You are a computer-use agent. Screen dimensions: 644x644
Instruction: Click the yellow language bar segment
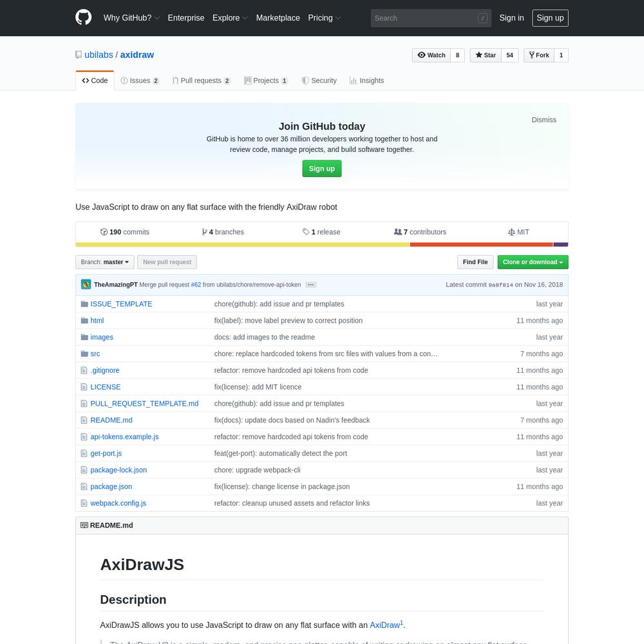243,245
